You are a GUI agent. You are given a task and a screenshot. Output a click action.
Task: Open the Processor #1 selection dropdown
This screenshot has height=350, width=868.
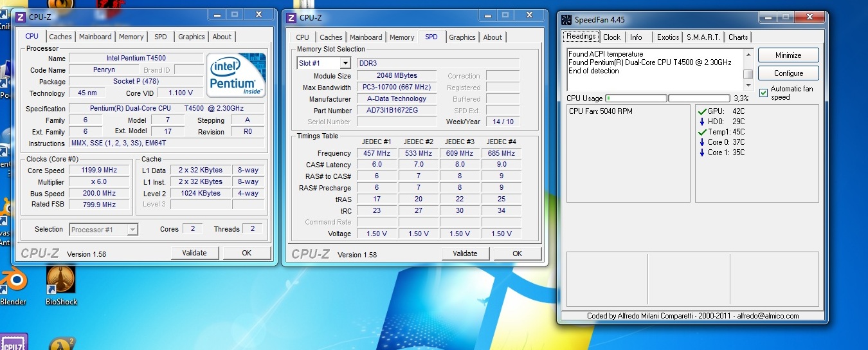pos(103,230)
